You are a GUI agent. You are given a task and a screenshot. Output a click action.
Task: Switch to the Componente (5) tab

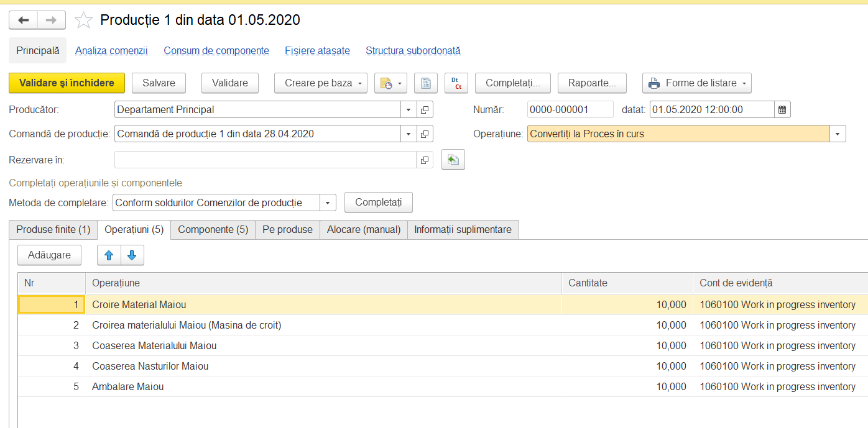[x=213, y=230]
